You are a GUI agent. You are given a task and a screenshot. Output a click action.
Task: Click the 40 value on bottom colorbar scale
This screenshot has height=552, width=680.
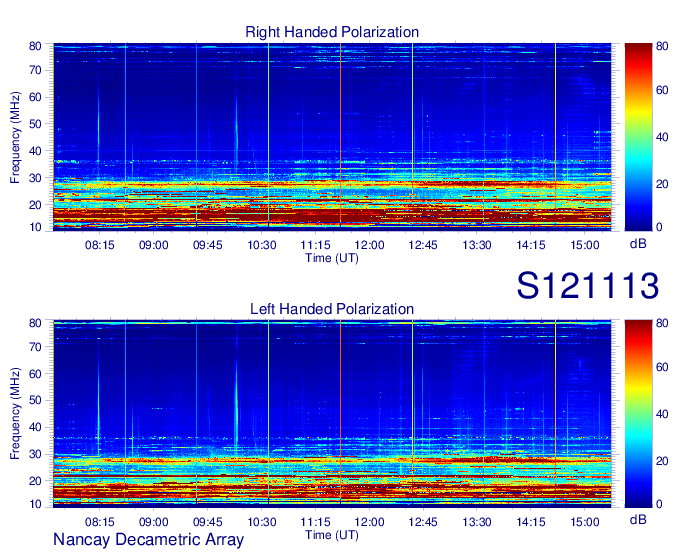click(x=662, y=414)
